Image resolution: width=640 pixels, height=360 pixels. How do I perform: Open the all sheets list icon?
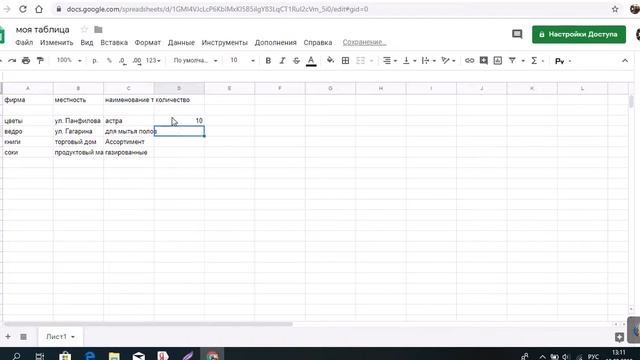23,337
